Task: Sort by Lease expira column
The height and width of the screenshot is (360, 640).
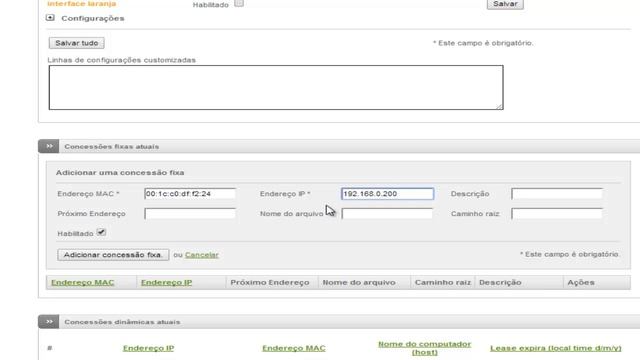Action: 556,348
